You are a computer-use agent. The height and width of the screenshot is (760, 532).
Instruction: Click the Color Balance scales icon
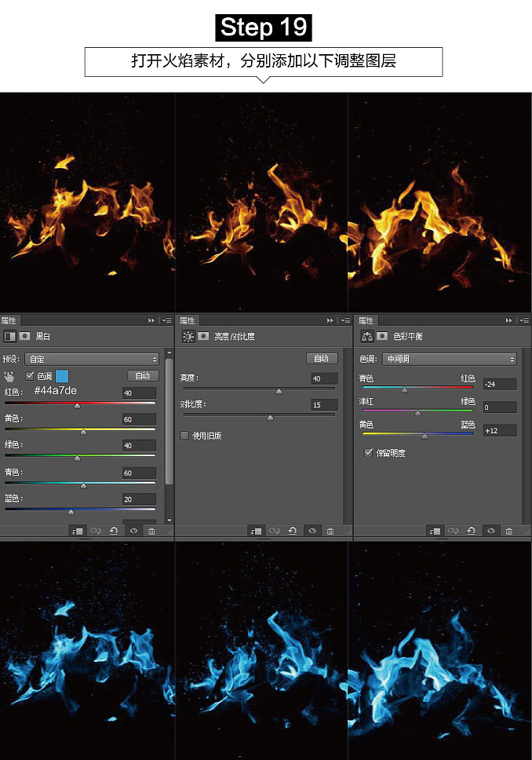(x=366, y=336)
